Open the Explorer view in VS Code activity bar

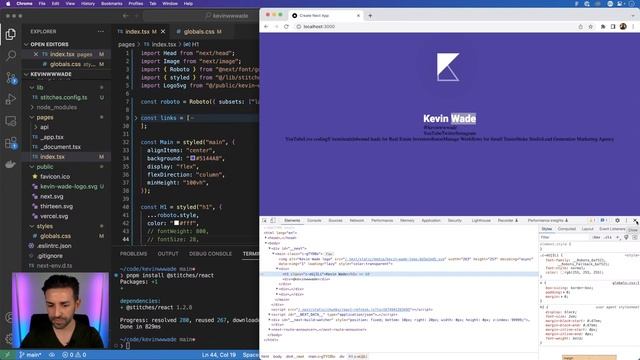click(x=11, y=34)
